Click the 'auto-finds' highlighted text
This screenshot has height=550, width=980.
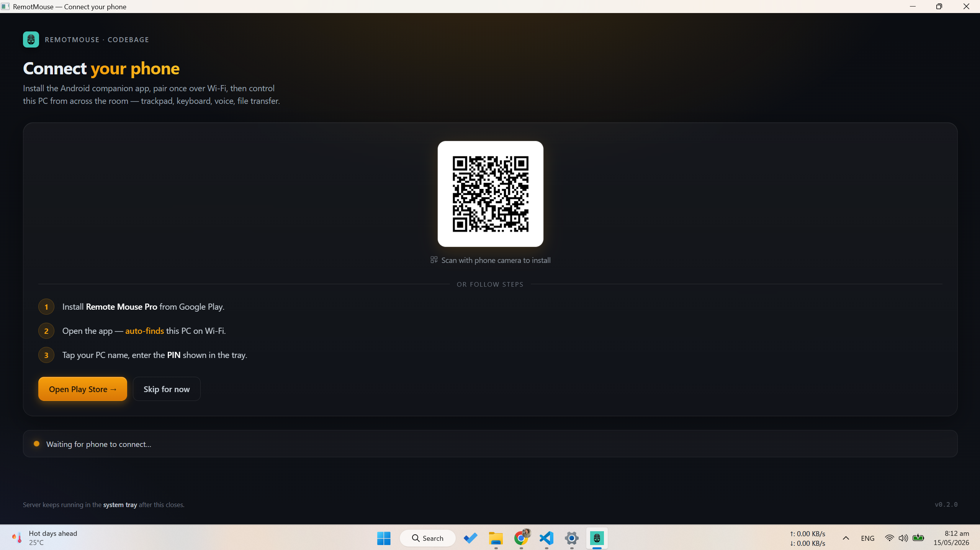144,331
